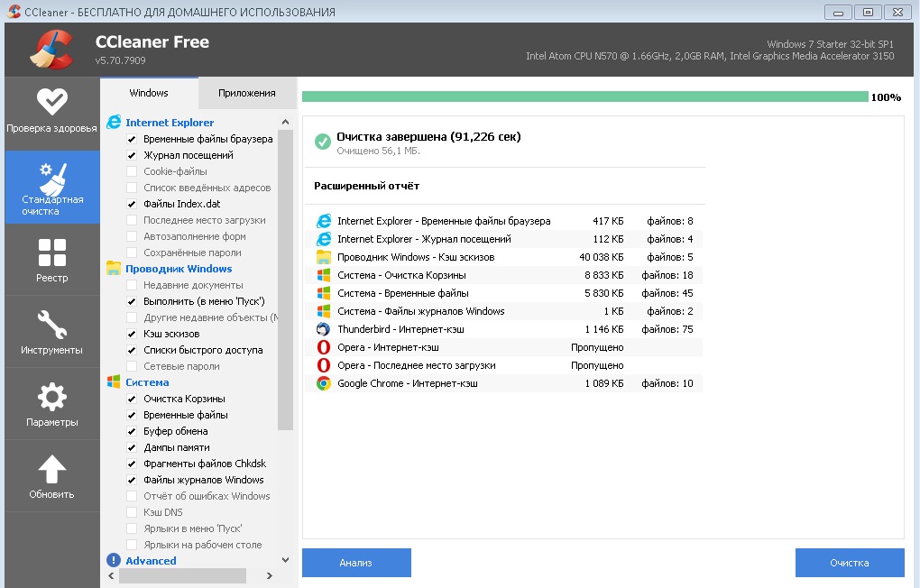Toggle the Дампы памяти checkbox
920x588 pixels.
click(x=132, y=447)
